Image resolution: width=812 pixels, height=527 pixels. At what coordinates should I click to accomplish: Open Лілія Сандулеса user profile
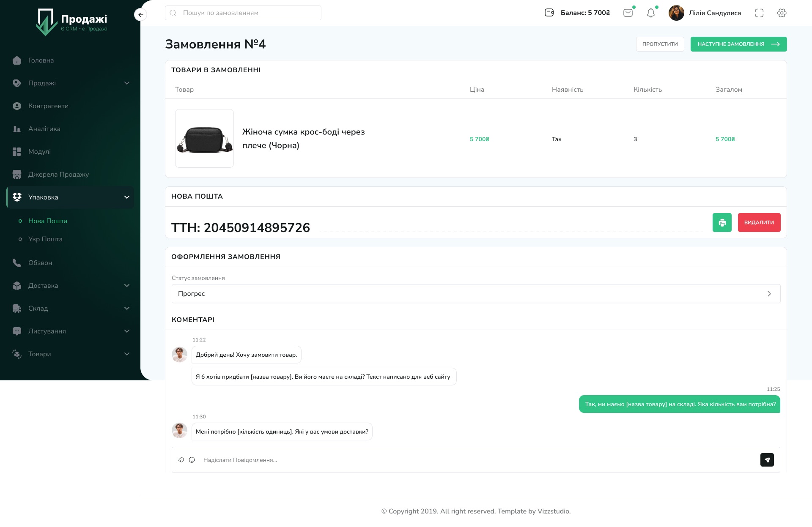[x=715, y=13]
